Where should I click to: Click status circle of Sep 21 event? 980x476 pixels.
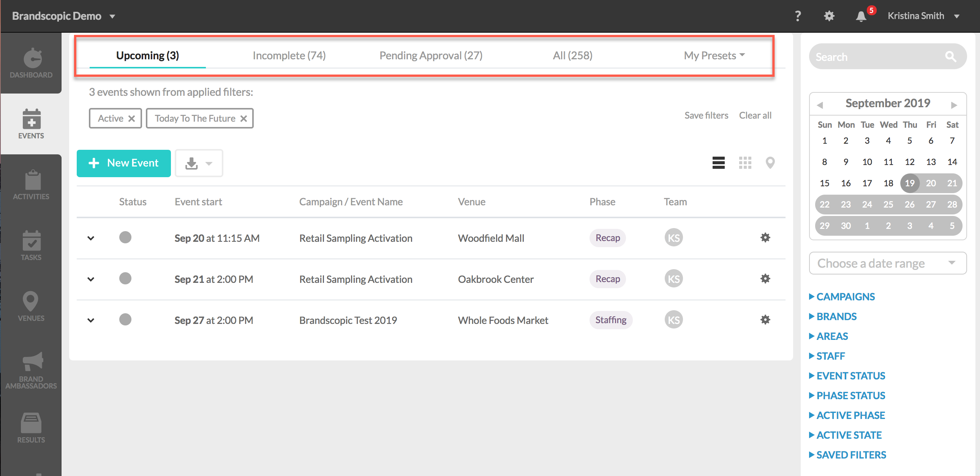tap(125, 278)
